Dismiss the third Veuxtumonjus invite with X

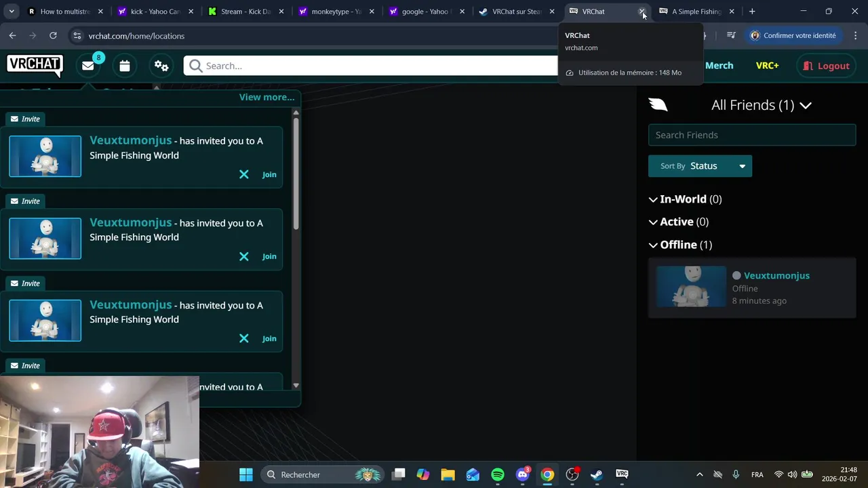pyautogui.click(x=244, y=338)
